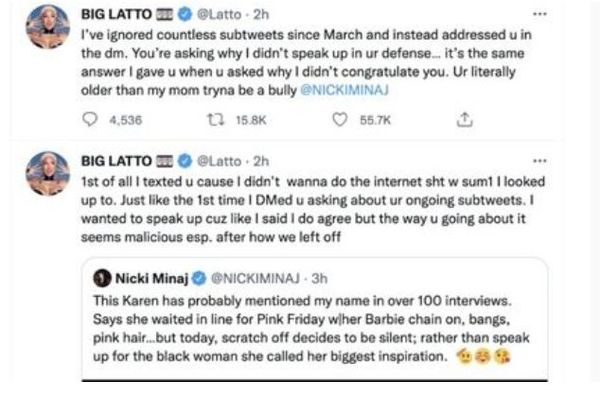Viewport: 600px width, 398px height.
Task: Open the quoted tweet about Pink Friday
Action: pos(315,320)
